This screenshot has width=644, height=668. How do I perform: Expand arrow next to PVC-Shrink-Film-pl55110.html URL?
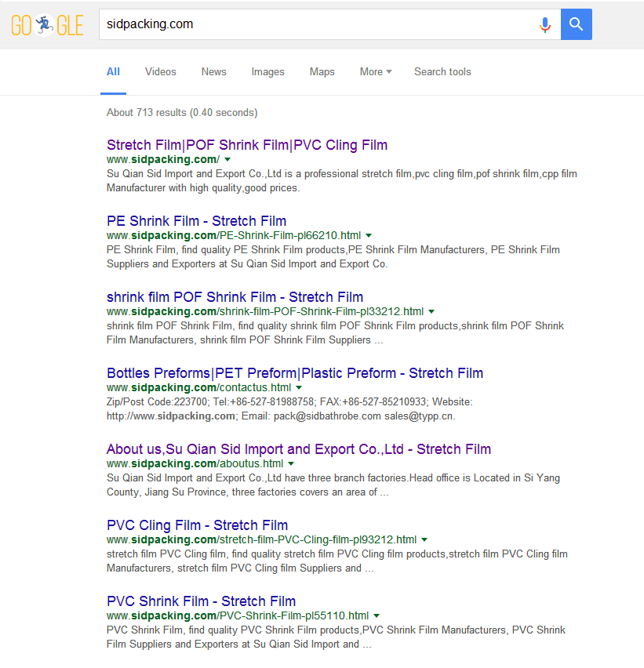tap(377, 615)
